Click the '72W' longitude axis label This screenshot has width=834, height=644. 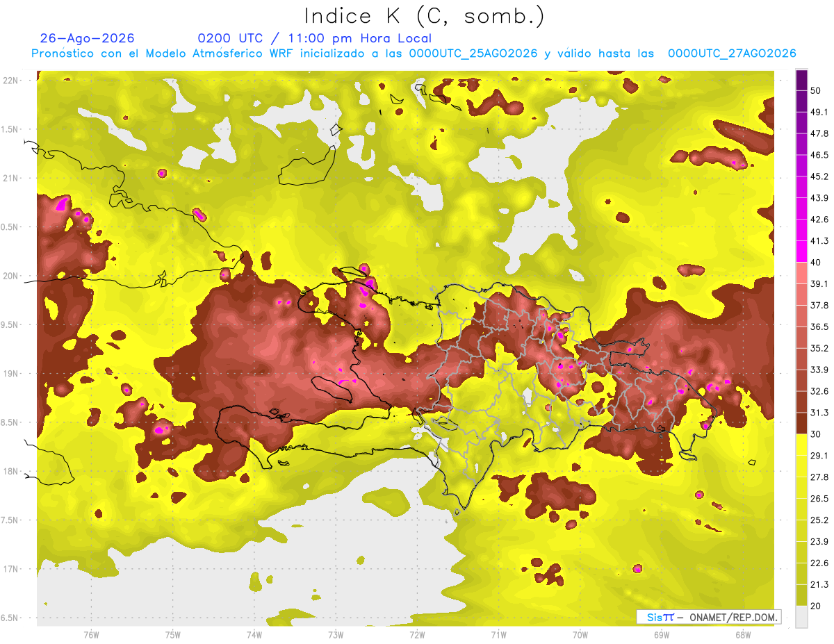click(417, 635)
